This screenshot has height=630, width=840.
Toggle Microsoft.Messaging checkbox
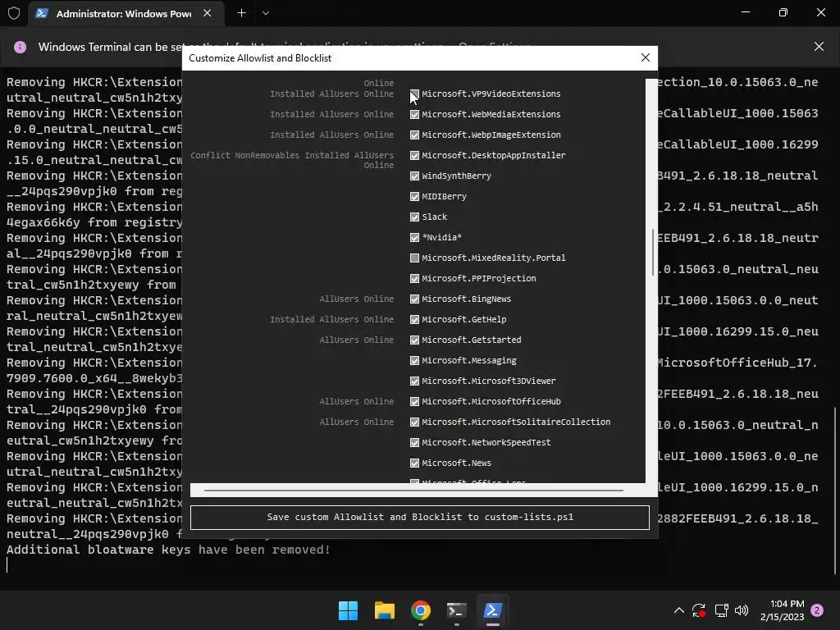414,361
